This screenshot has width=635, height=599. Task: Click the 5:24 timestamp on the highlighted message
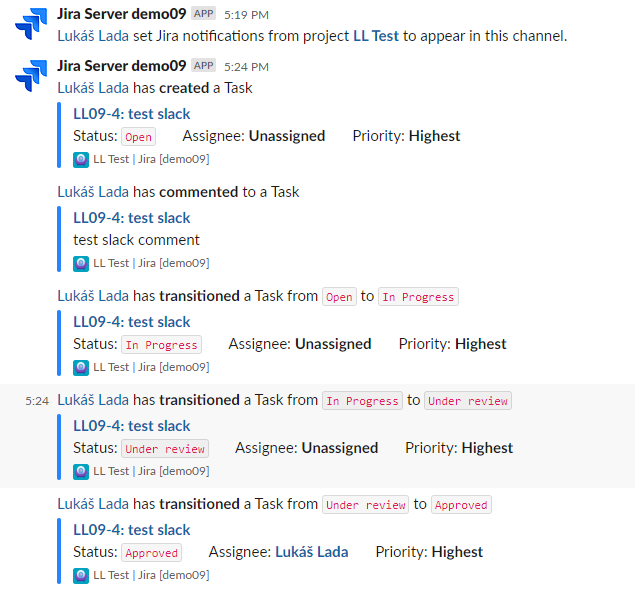click(x=37, y=401)
